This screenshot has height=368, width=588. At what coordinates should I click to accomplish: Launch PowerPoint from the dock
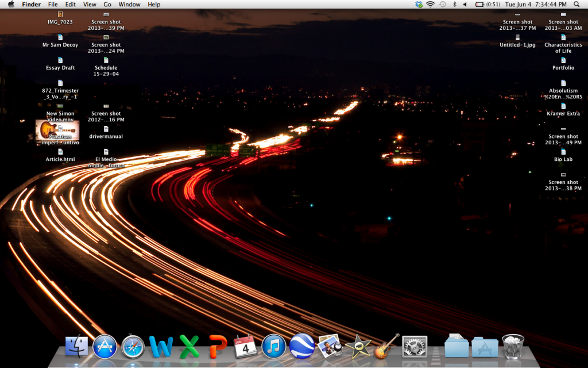tap(218, 347)
